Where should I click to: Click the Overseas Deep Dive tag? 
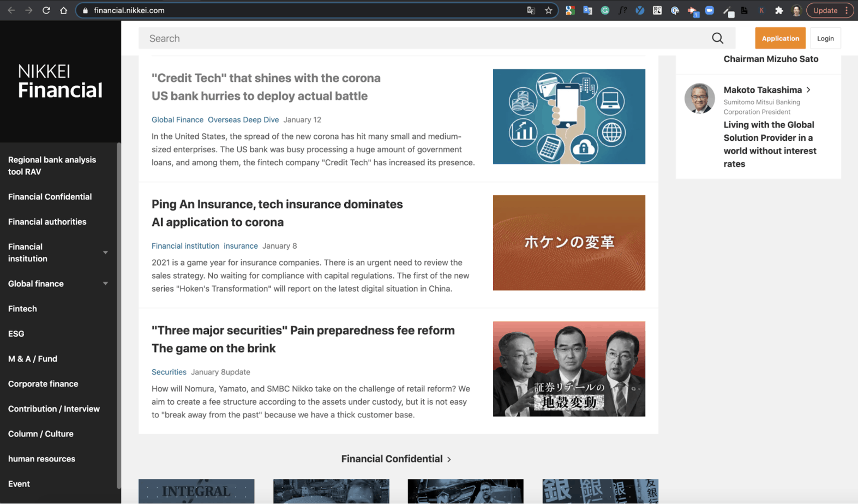click(243, 119)
